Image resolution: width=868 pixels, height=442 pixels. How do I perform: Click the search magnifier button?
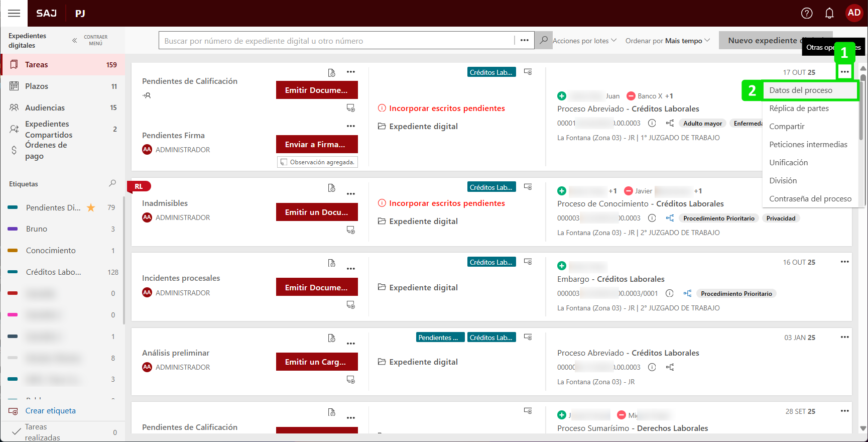coord(543,40)
